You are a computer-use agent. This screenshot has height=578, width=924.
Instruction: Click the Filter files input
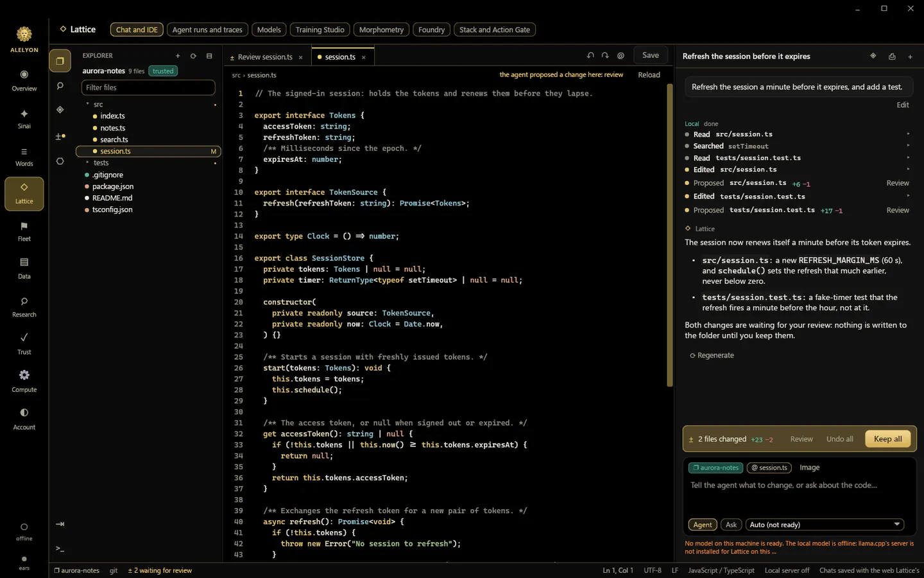click(148, 87)
